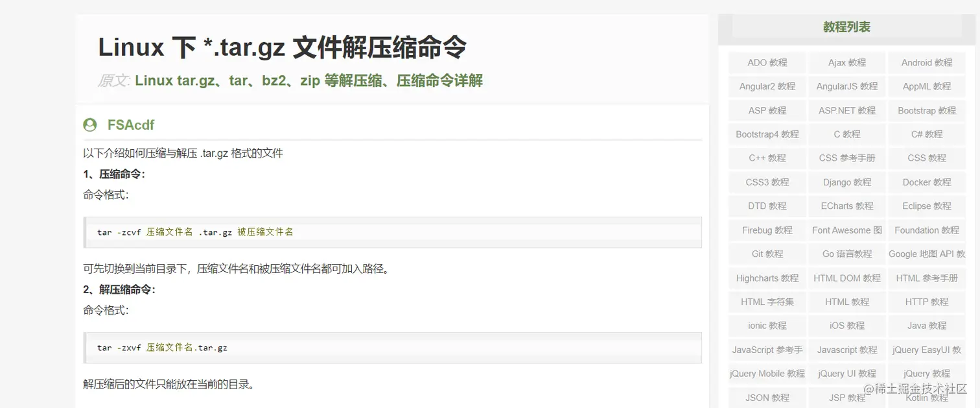Click the 教程列表 sidebar header
Viewport: 980px width, 408px height.
pyautogui.click(x=846, y=27)
